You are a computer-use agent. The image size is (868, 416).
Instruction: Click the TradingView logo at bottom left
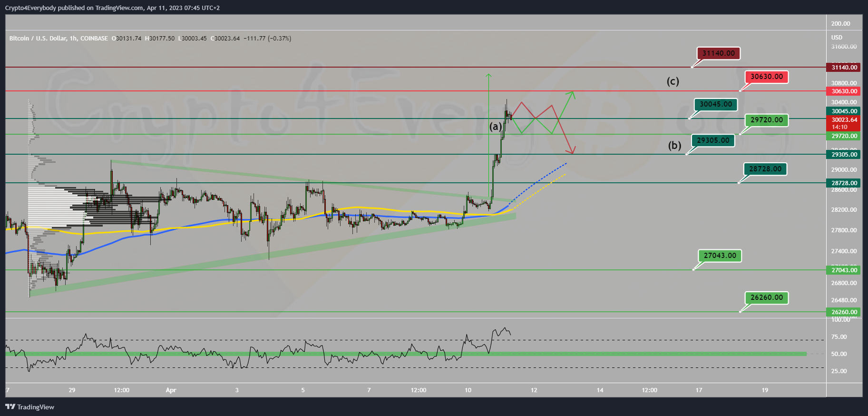29,407
